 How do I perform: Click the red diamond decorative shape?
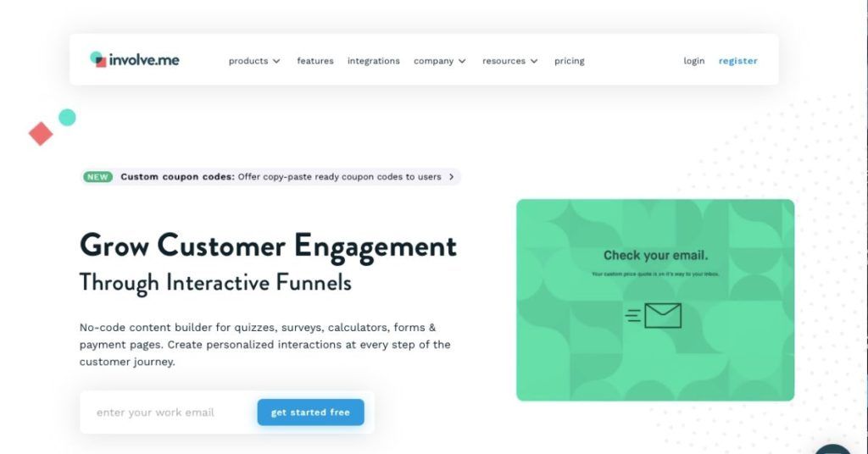41,134
